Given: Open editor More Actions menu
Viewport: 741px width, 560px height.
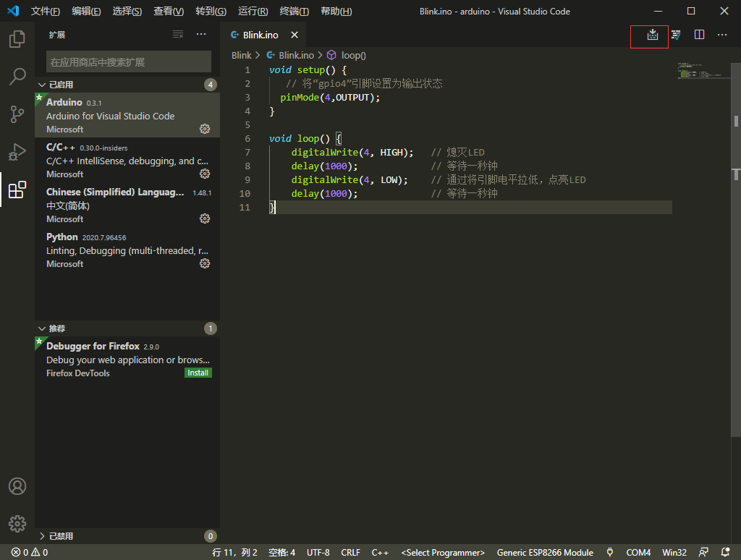Looking at the screenshot, I should point(722,35).
